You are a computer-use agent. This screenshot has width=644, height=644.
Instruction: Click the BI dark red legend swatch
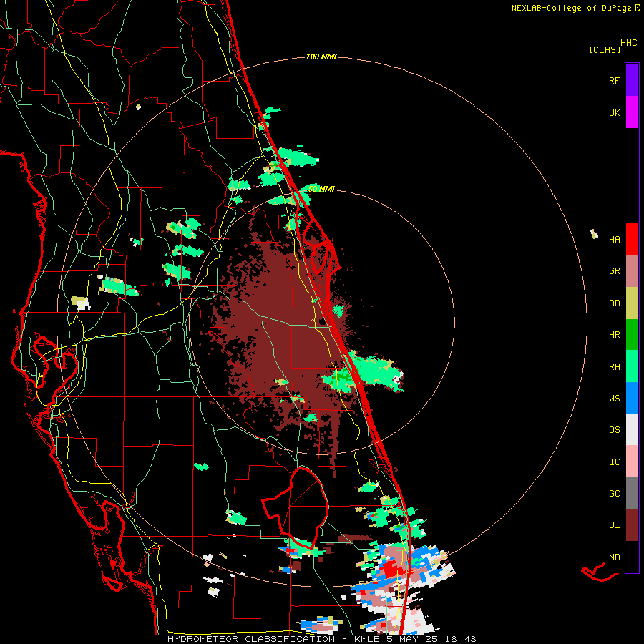coord(632,525)
